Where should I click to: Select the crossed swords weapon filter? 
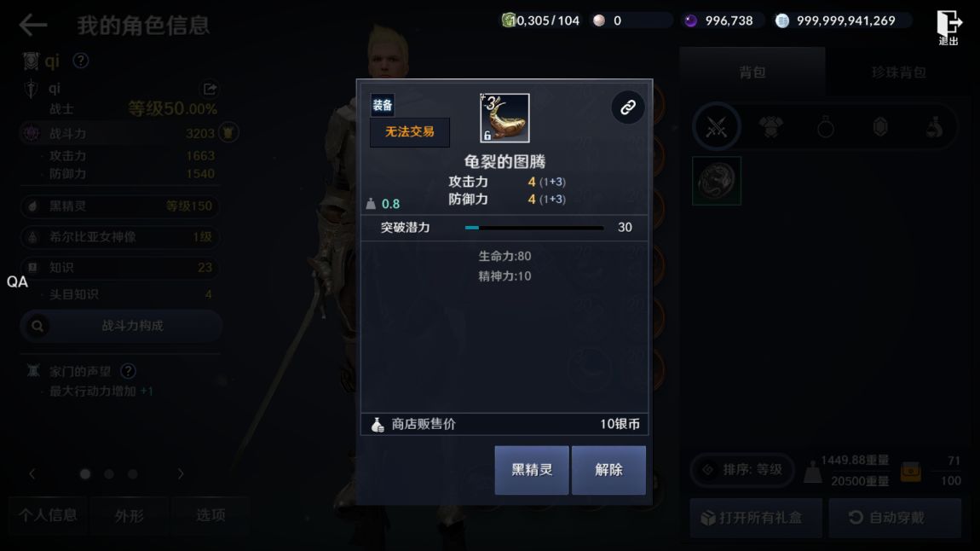pos(716,128)
